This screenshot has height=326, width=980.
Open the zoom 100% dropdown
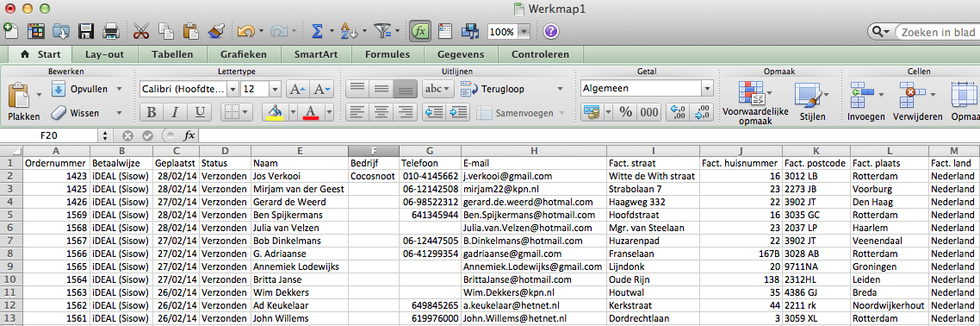tap(524, 32)
